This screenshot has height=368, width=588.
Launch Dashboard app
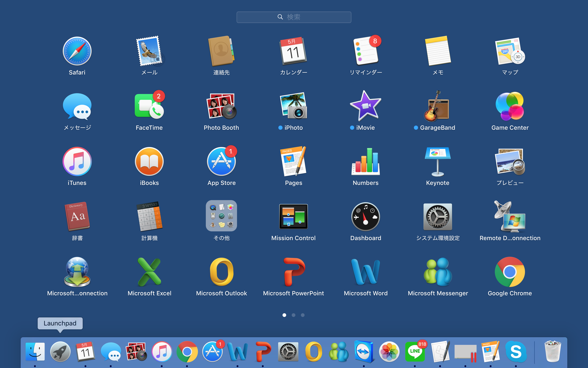click(365, 217)
